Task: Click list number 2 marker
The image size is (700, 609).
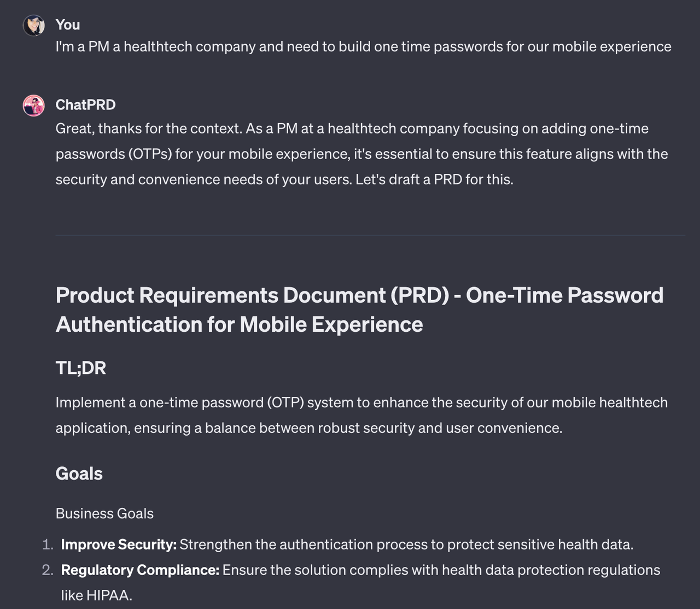Action: [48, 570]
